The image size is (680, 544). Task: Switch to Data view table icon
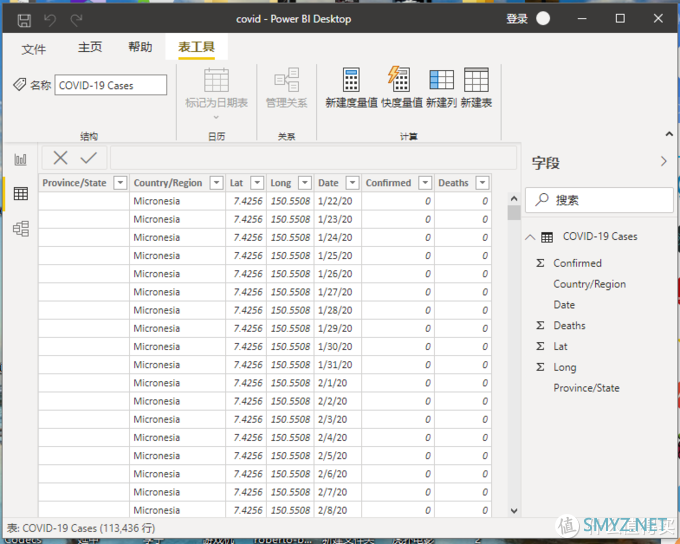[20, 193]
